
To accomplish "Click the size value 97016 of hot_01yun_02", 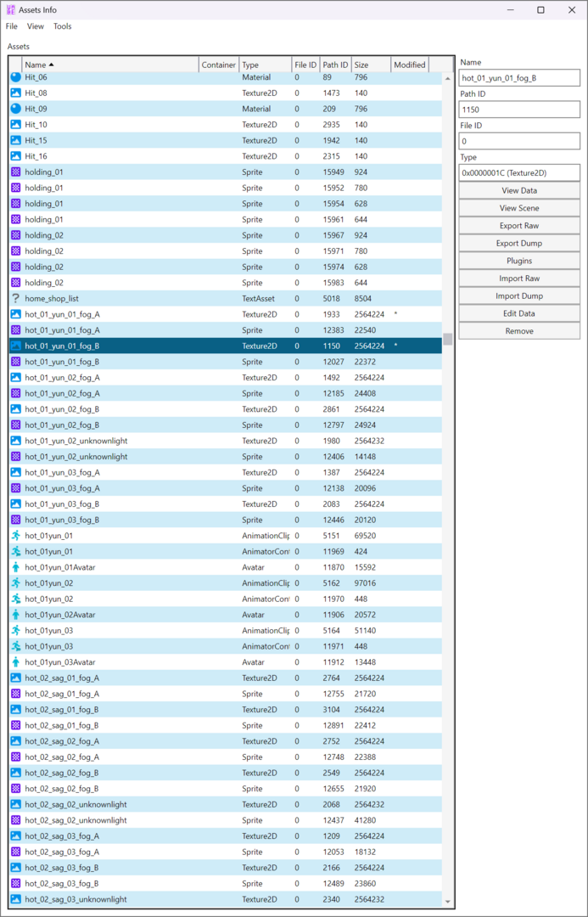I will click(366, 583).
